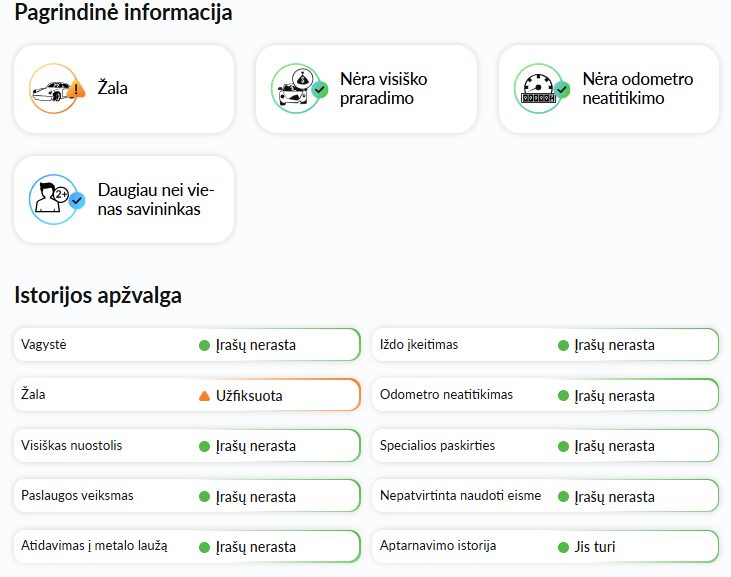Click the Užfiksuota status text
The height and width of the screenshot is (577, 731).
[x=249, y=396]
